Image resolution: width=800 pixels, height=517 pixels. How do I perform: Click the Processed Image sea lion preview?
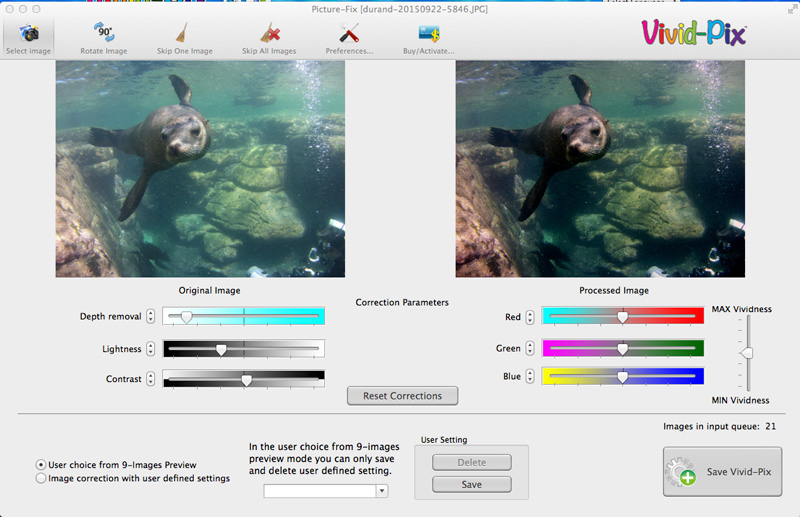click(x=600, y=168)
